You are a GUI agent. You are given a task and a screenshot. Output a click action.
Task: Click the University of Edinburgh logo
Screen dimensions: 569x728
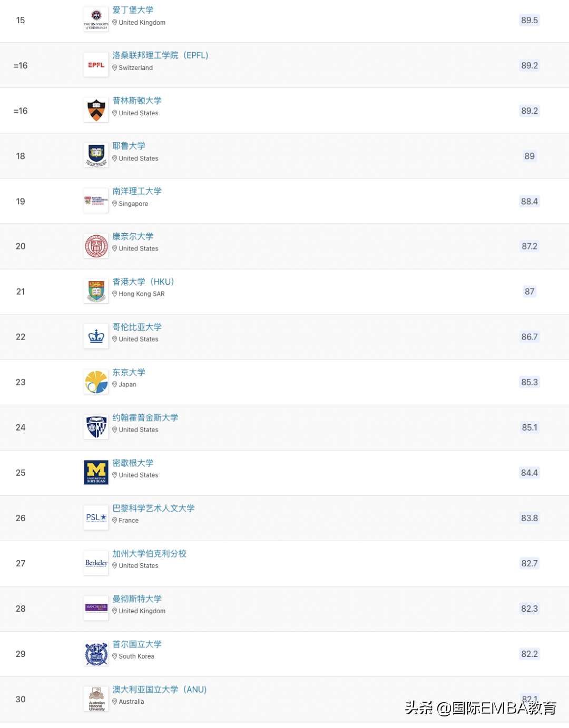tap(96, 20)
